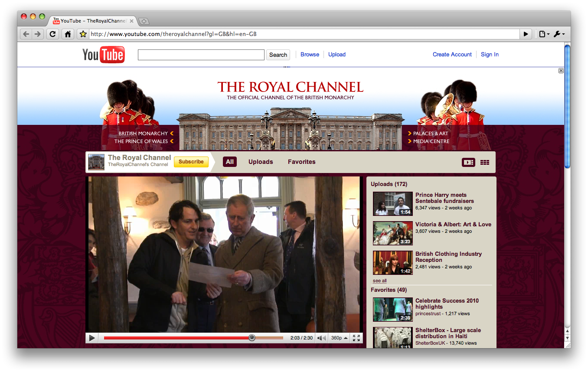This screenshot has width=588, height=372.
Task: Click title Victoria & Albert: Art & Love
Action: (x=453, y=225)
